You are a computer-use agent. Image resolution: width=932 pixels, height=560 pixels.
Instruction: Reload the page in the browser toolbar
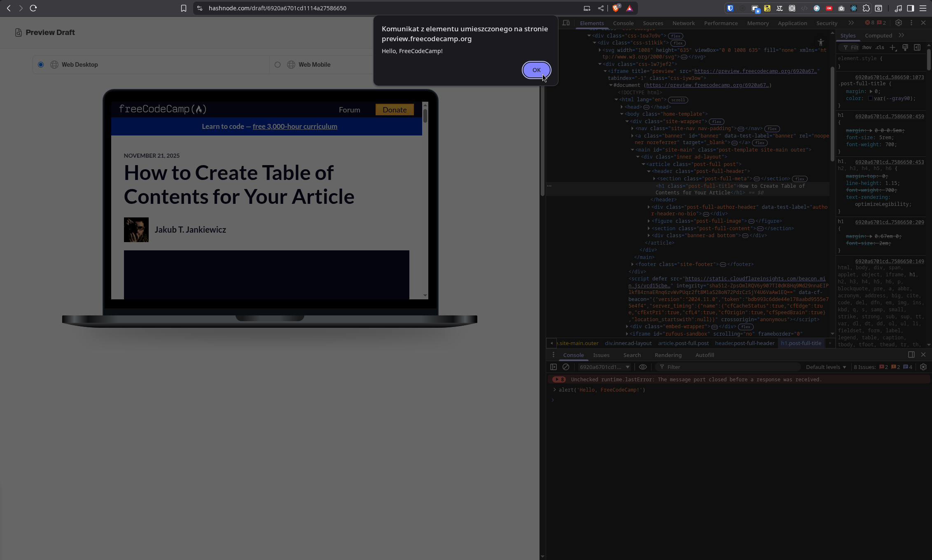33,8
